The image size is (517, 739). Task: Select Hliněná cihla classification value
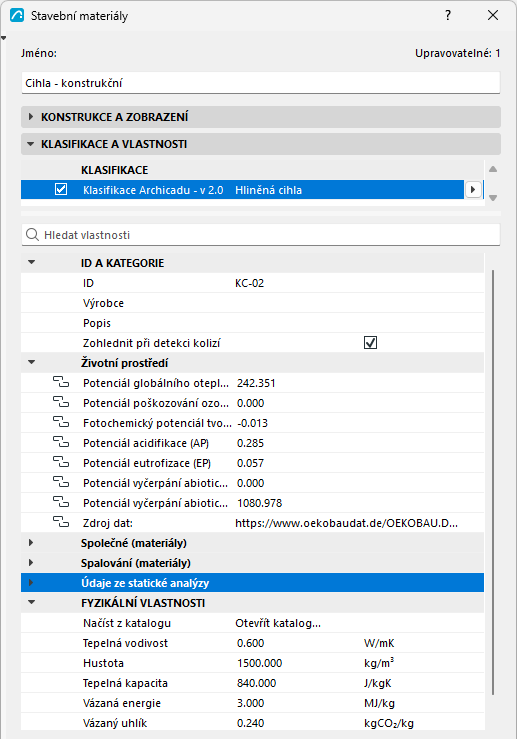click(x=269, y=190)
